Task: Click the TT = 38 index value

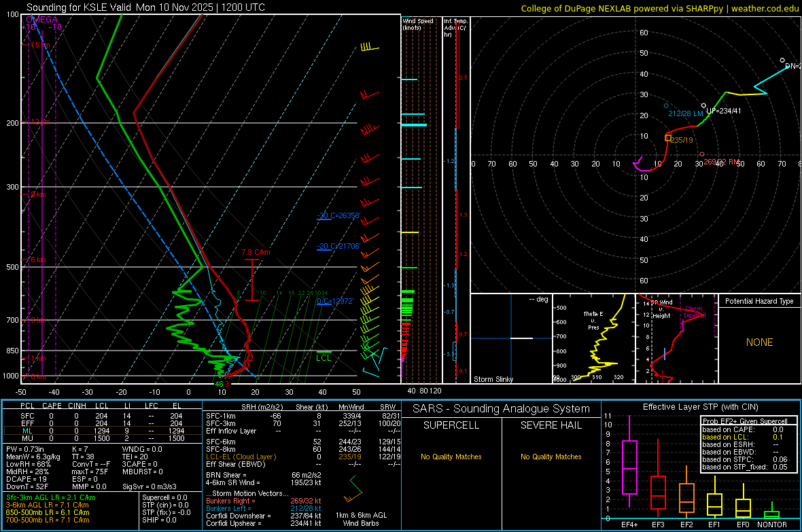Action: click(x=83, y=457)
